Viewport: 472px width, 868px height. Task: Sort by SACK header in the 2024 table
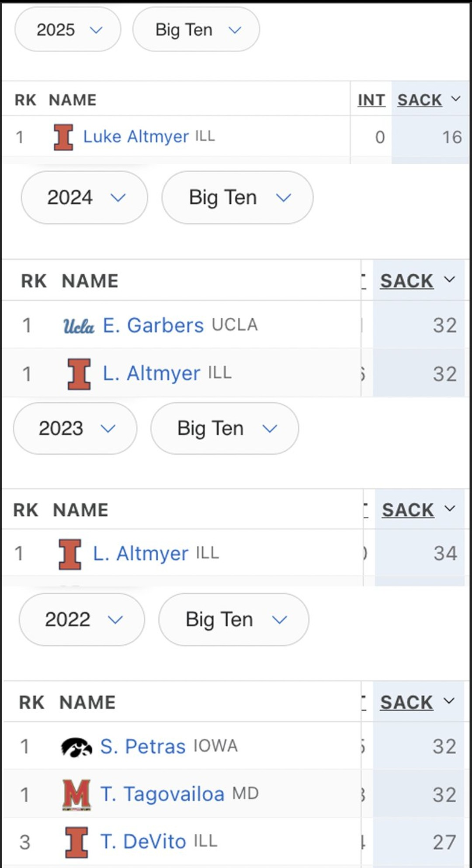(406, 281)
